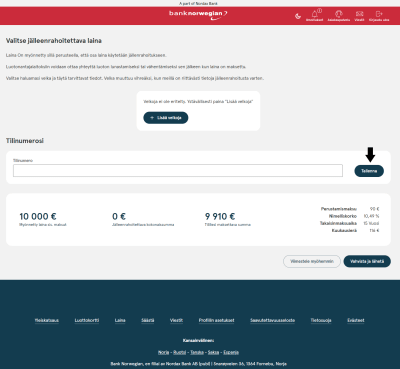Image resolution: width=400 pixels, height=369 pixels.
Task: Open Profiilin asetukset footer link
Action: click(216, 320)
